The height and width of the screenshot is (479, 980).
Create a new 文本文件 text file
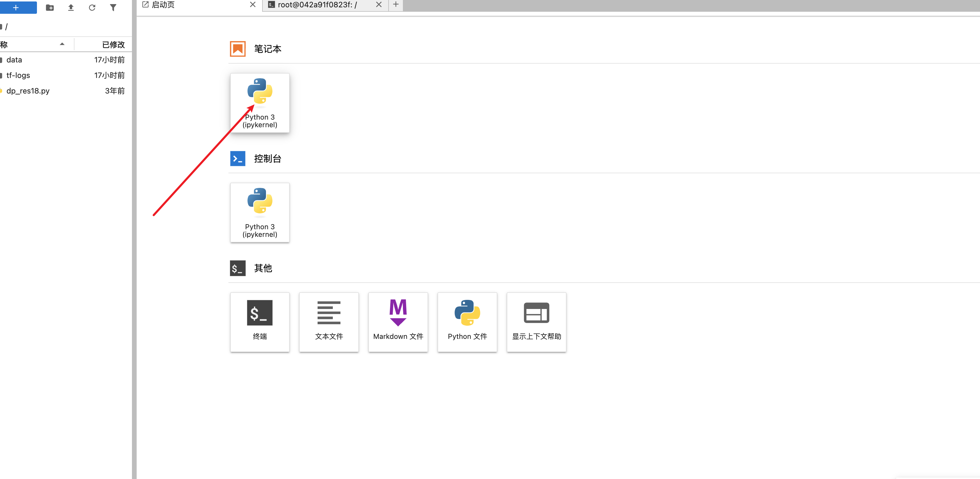point(329,322)
